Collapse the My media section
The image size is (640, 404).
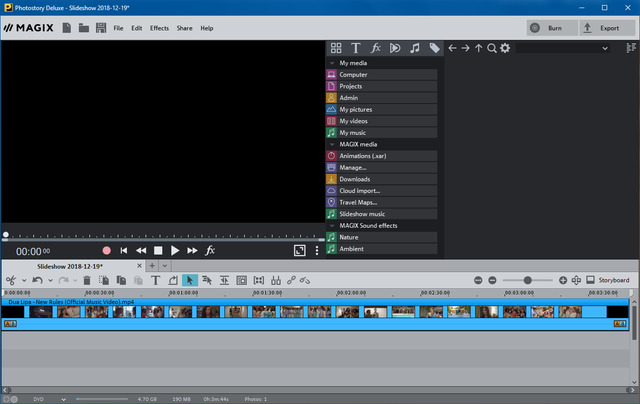(x=331, y=63)
